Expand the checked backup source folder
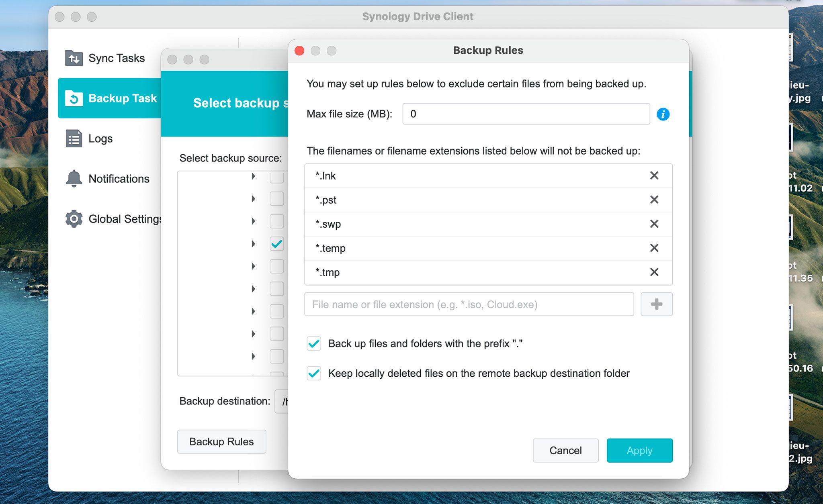 [254, 244]
